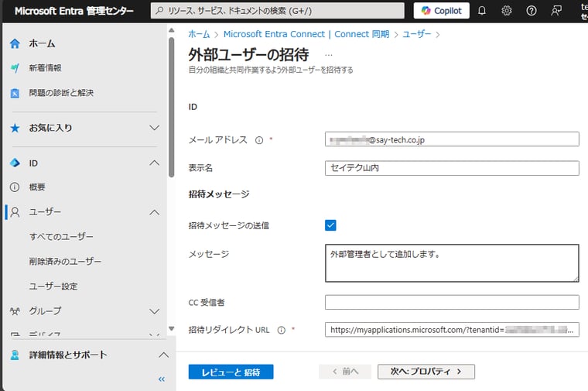
Task: Click info icon next to メール アドレス
Action: [258, 140]
